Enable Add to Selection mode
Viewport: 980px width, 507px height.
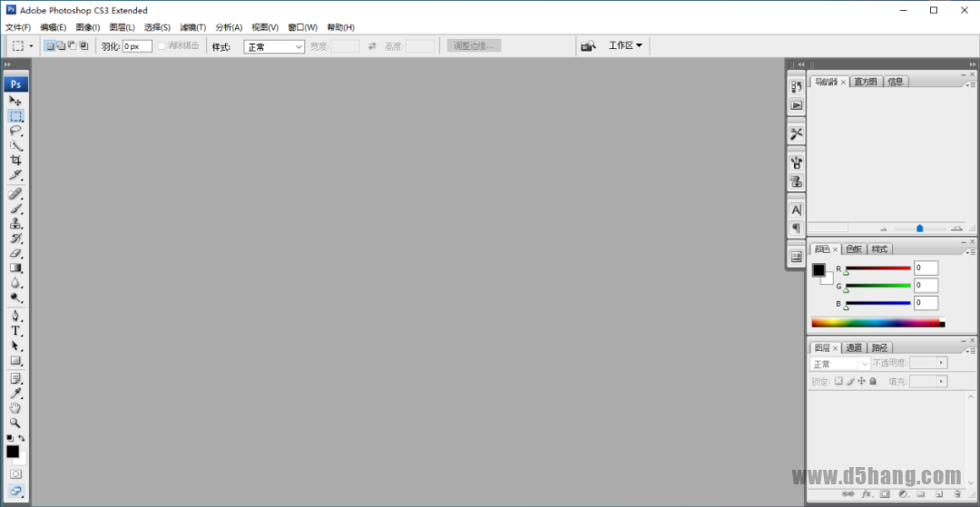(x=62, y=45)
